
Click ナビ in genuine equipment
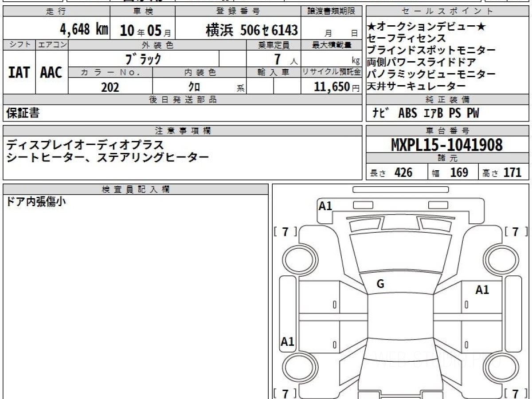click(x=380, y=113)
